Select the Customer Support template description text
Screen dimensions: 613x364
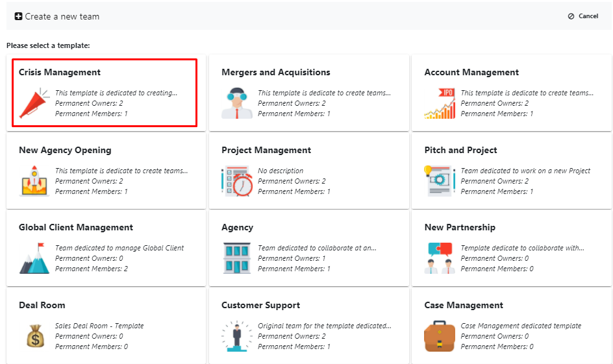(x=325, y=326)
